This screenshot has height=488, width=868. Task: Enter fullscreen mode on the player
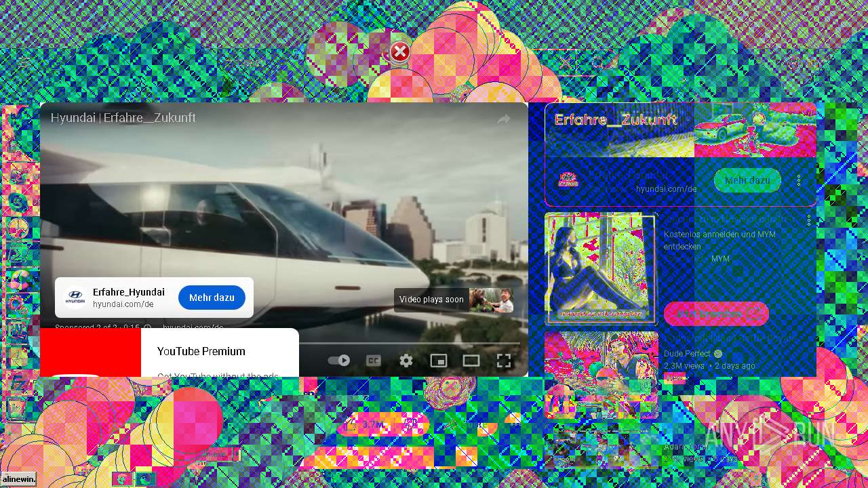coord(504,361)
